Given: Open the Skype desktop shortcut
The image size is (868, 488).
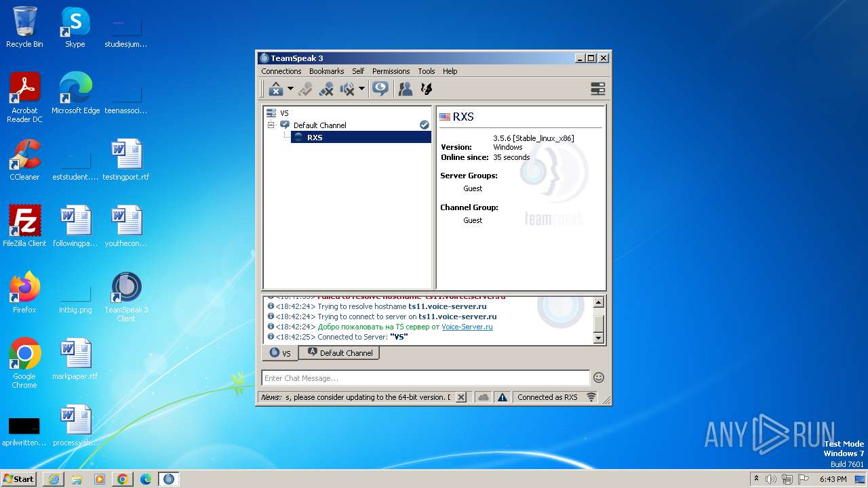Looking at the screenshot, I should click(x=75, y=27).
